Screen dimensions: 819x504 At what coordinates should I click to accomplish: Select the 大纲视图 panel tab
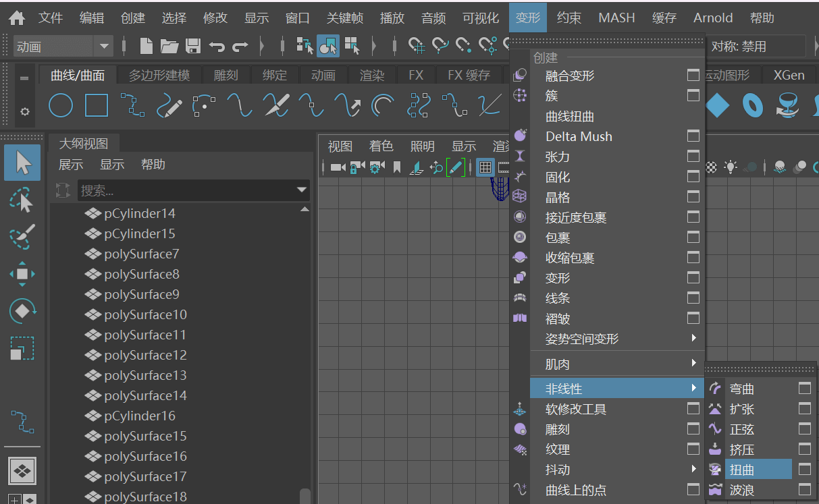(x=84, y=143)
